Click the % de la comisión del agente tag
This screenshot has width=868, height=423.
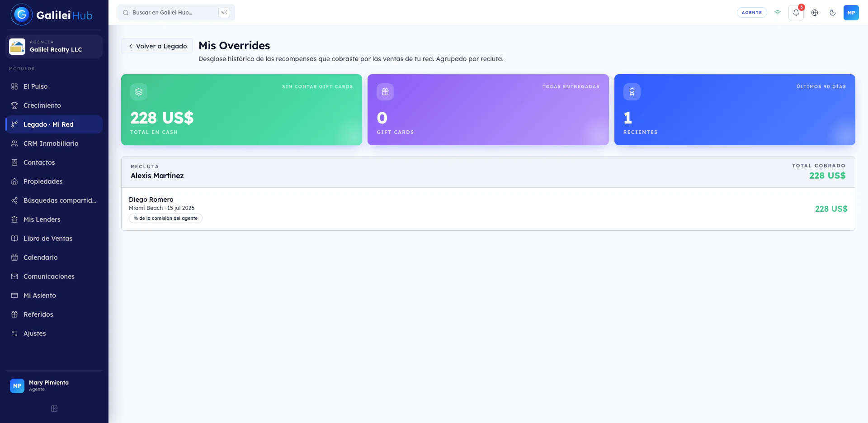tap(165, 219)
